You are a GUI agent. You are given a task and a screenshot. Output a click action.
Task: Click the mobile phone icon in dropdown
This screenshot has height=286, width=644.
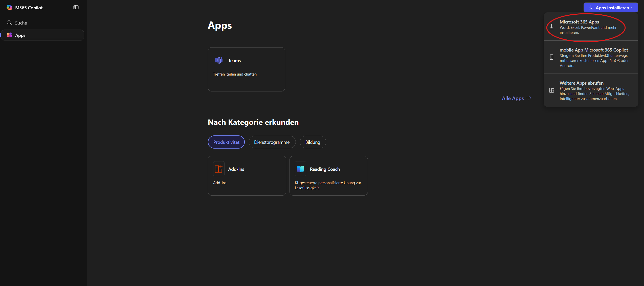551,57
